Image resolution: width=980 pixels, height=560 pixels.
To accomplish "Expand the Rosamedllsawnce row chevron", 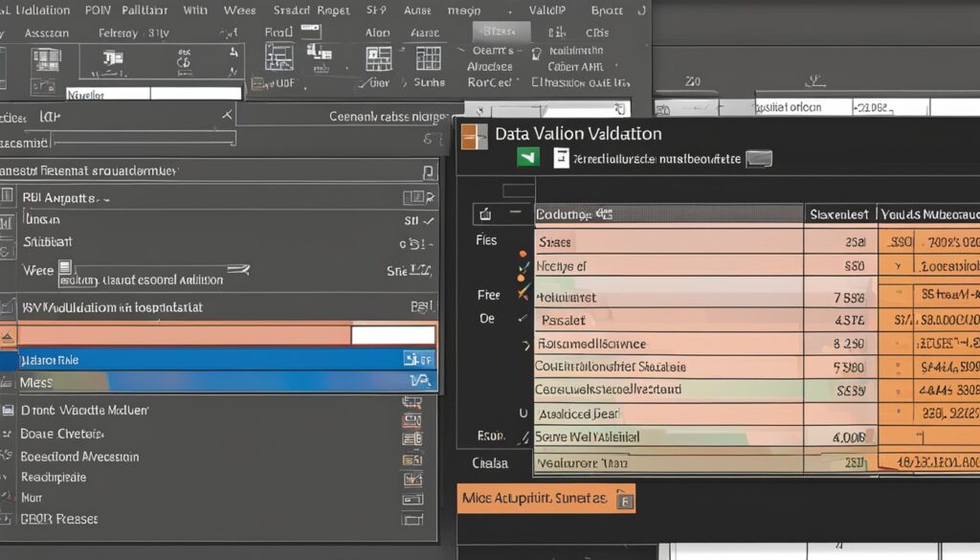I will point(525,344).
